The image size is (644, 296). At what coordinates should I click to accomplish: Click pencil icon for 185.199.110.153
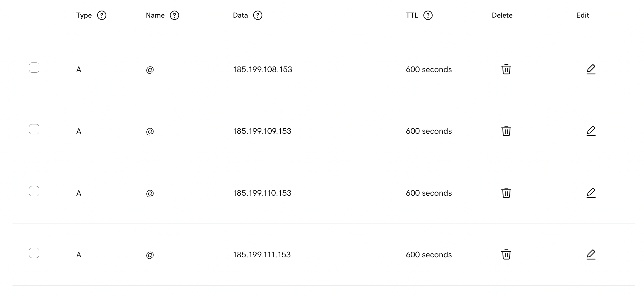tap(591, 193)
